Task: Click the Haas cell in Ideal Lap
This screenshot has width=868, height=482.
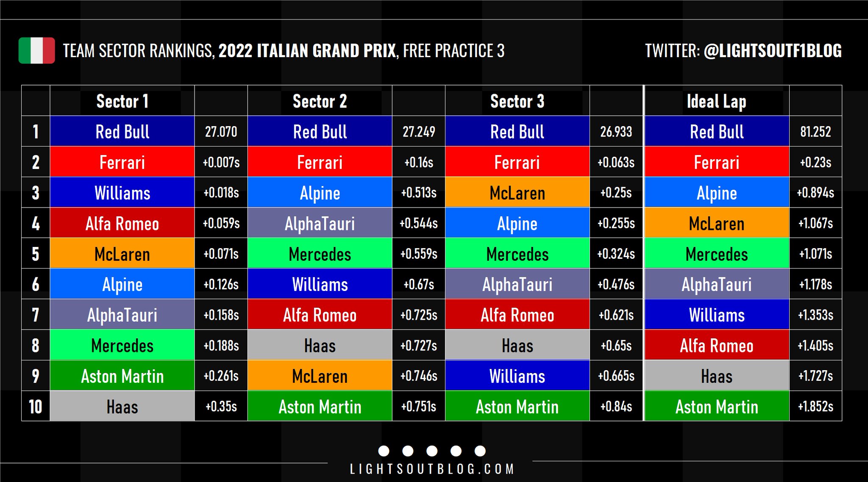Action: 716,376
